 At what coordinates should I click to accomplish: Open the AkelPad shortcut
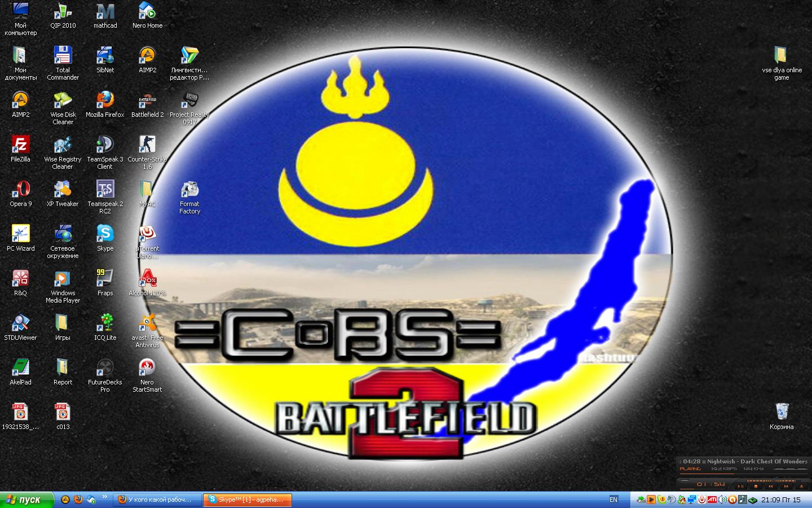pyautogui.click(x=20, y=372)
